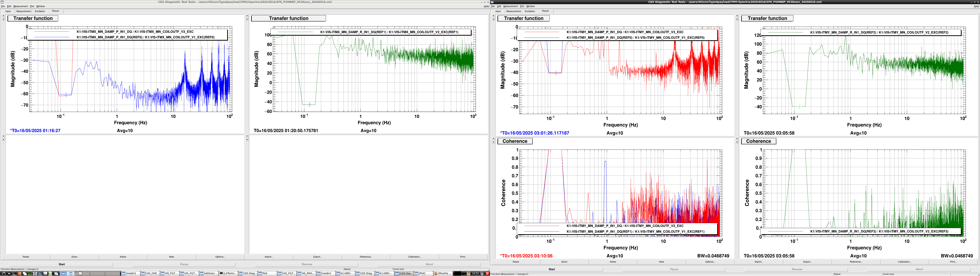The height and width of the screenshot is (276, 980).
Task: Click right-arrow button above ITMX left Transfer function plot
Action: pyautogui.click(x=3, y=16)
